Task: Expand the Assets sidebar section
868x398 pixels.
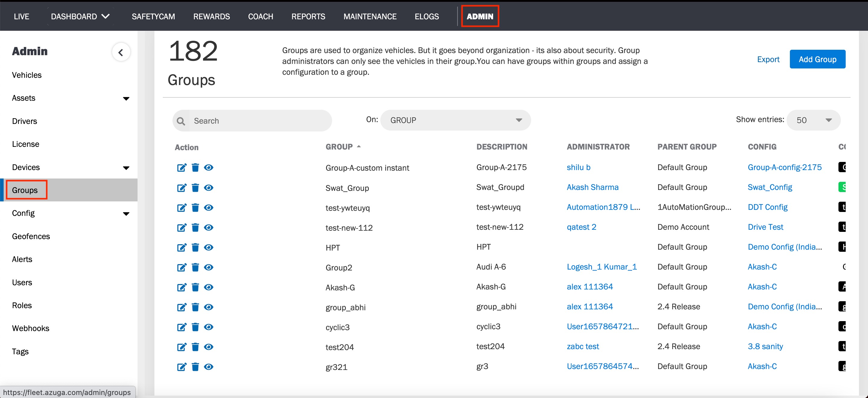Action: pyautogui.click(x=126, y=98)
